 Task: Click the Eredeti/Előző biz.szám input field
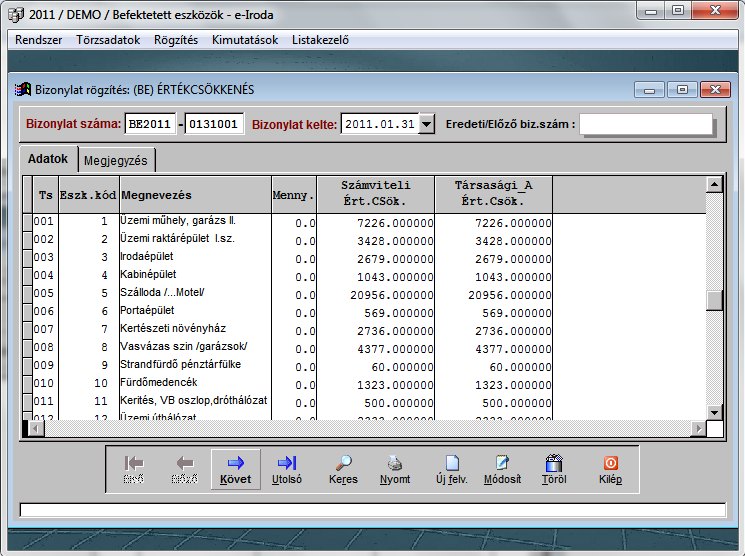click(646, 124)
